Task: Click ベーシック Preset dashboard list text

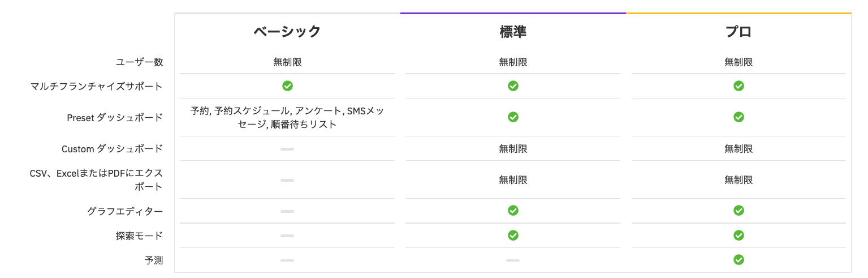Action: tap(287, 117)
